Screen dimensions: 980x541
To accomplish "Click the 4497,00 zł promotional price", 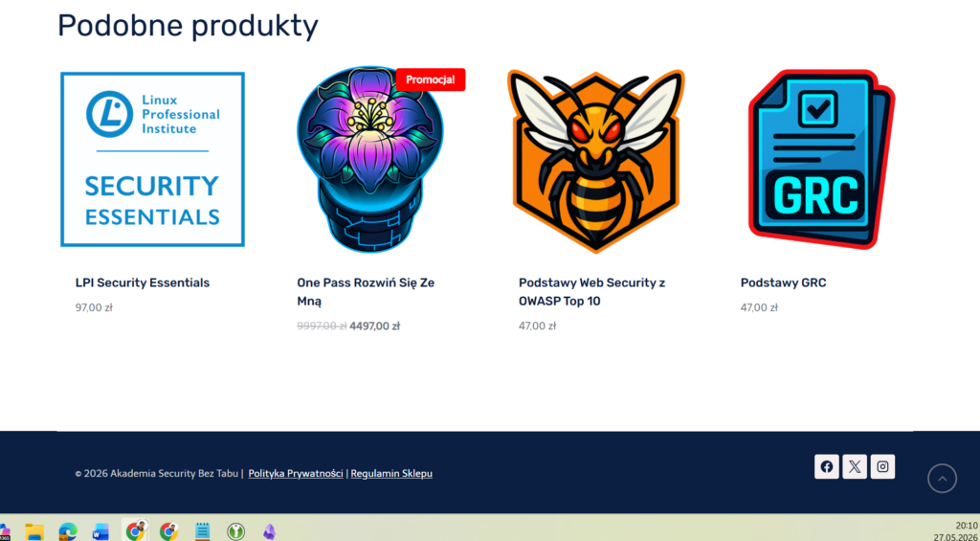I will point(375,326).
